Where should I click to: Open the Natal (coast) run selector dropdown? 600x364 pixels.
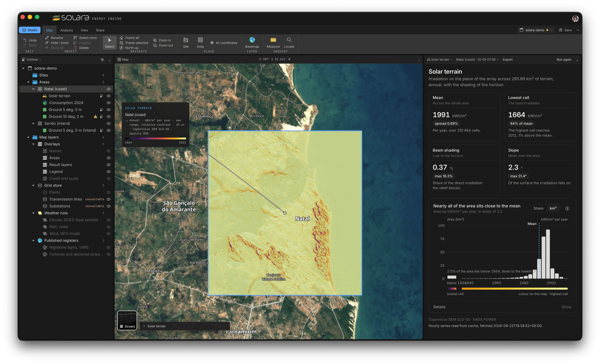click(477, 60)
